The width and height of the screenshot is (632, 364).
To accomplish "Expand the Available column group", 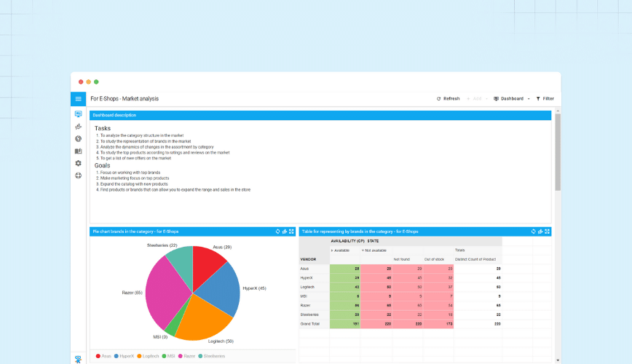I will [x=341, y=250].
